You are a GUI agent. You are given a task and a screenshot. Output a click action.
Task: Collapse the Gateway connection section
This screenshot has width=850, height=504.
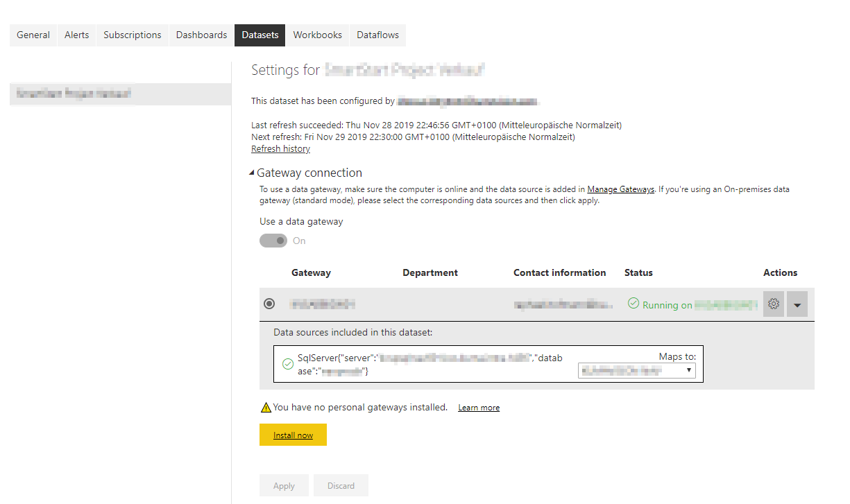point(253,173)
